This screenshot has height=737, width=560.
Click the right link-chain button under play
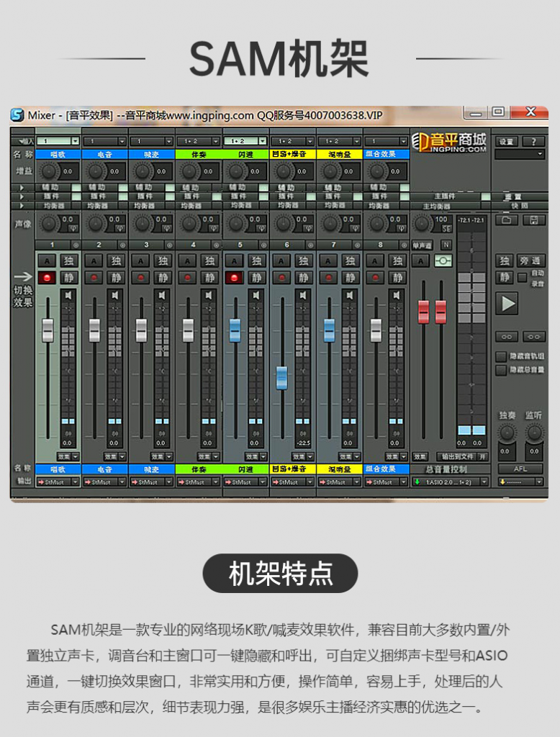click(x=534, y=337)
